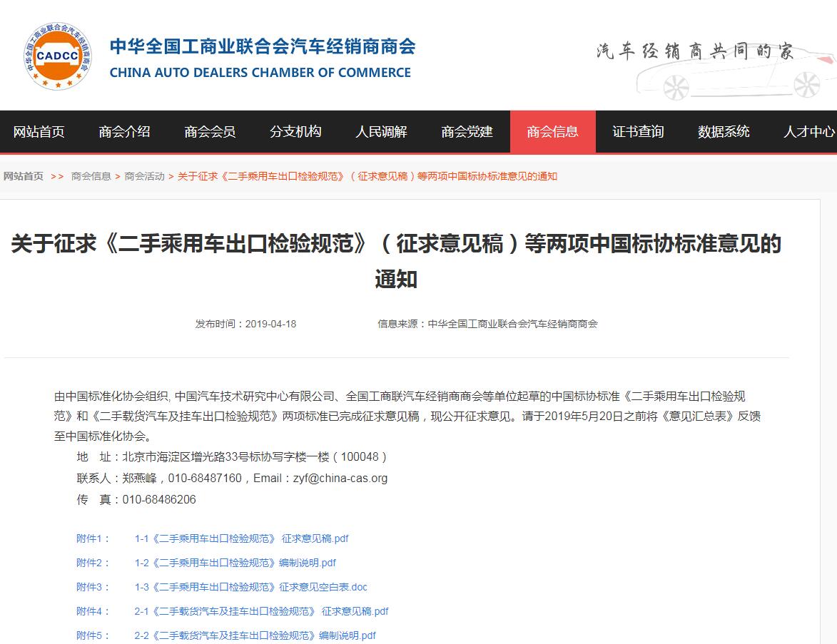Go to 数据系统 in the navigation bar
The width and height of the screenshot is (837, 644).
[x=724, y=132]
